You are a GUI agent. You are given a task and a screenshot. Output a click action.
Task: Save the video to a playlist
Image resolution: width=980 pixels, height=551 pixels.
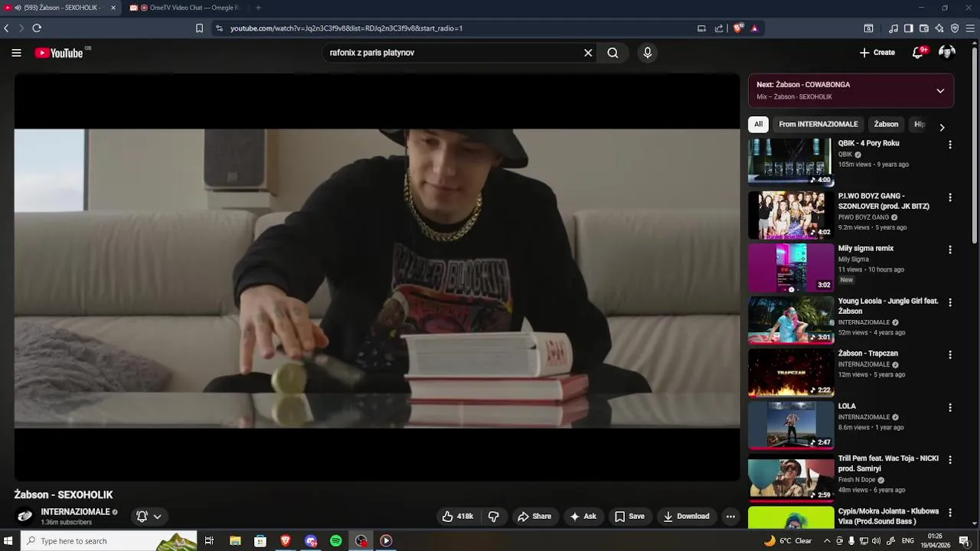tap(629, 517)
